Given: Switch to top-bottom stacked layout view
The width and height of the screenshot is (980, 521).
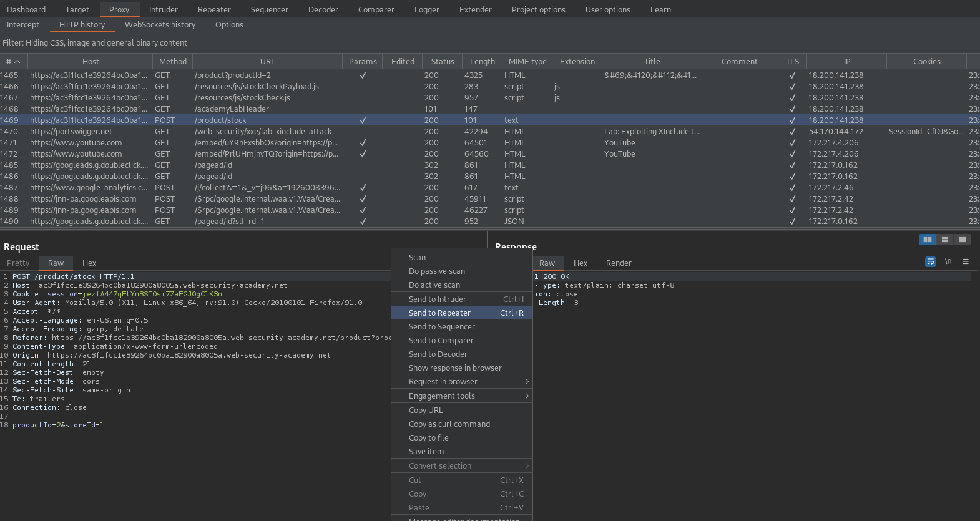Looking at the screenshot, I should [945, 240].
